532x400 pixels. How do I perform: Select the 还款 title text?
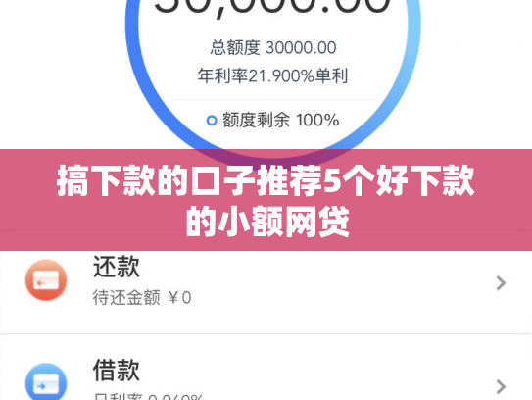click(117, 267)
